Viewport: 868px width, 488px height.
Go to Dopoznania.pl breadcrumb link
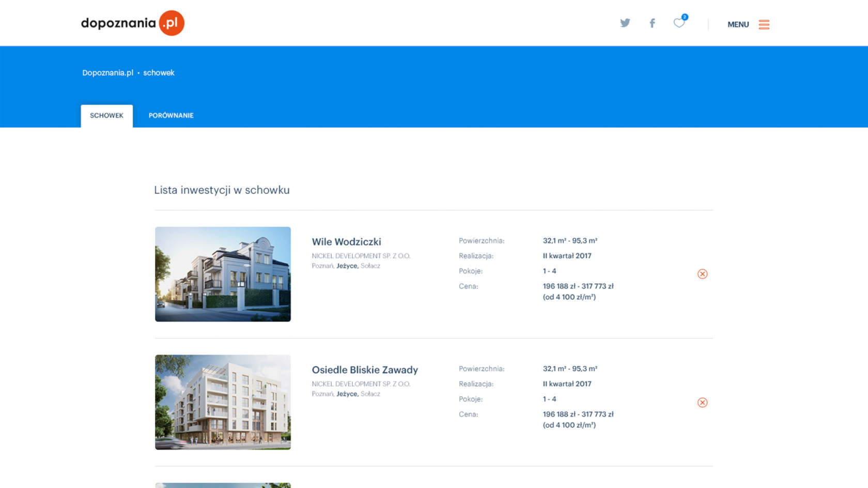(x=107, y=73)
